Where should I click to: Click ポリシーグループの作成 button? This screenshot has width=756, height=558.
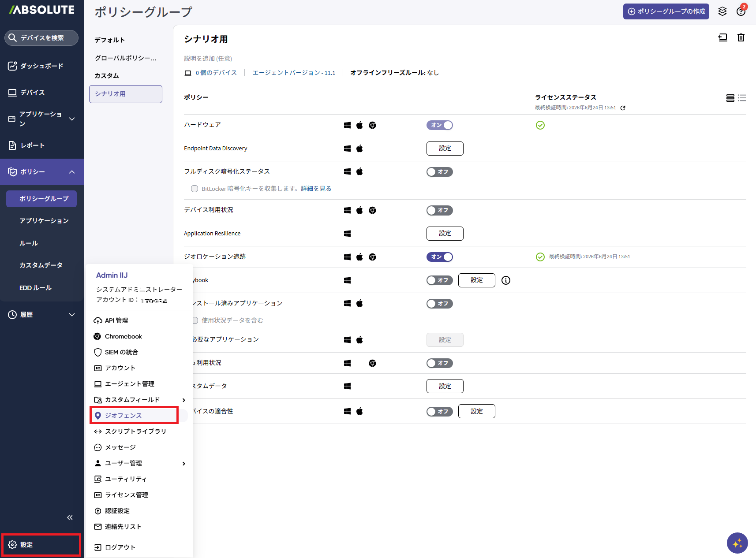click(x=666, y=11)
